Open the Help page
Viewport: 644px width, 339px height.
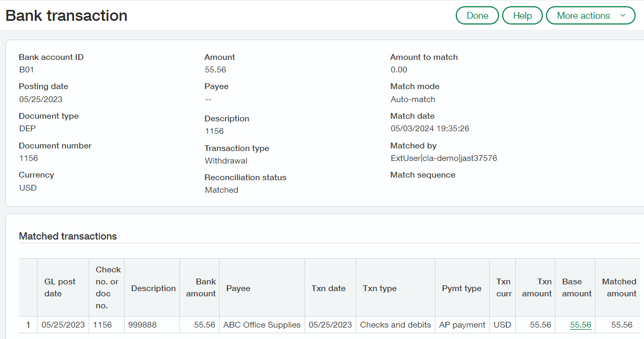pos(522,16)
